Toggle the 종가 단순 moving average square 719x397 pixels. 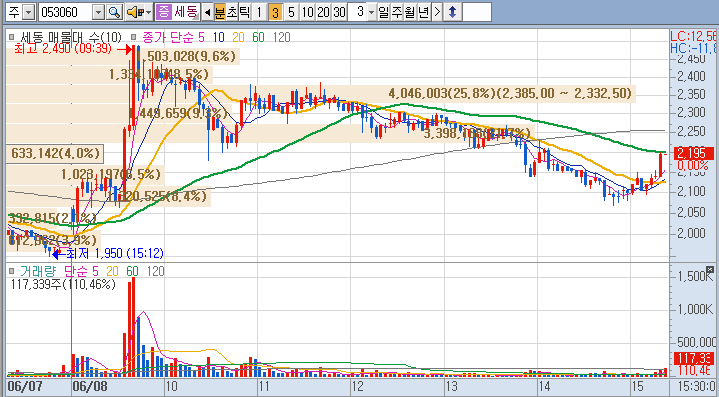pos(133,37)
